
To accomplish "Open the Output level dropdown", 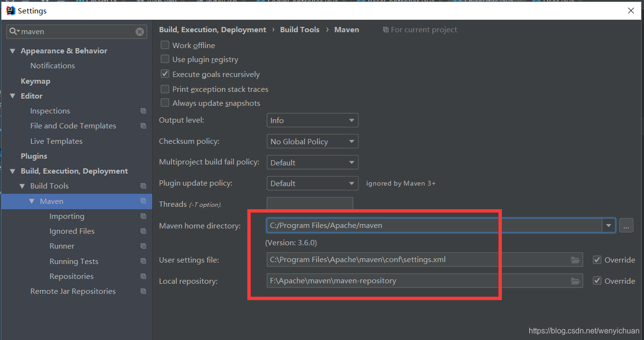I will [x=313, y=120].
